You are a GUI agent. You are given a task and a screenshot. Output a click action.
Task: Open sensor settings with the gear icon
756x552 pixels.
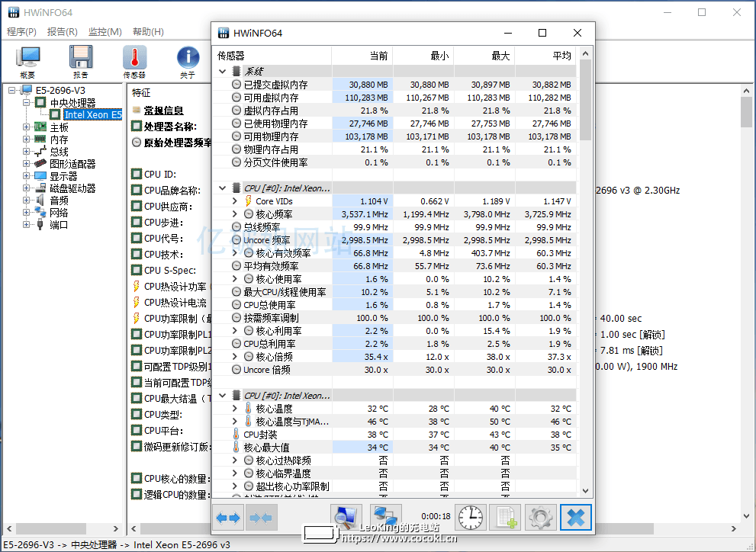pos(540,518)
